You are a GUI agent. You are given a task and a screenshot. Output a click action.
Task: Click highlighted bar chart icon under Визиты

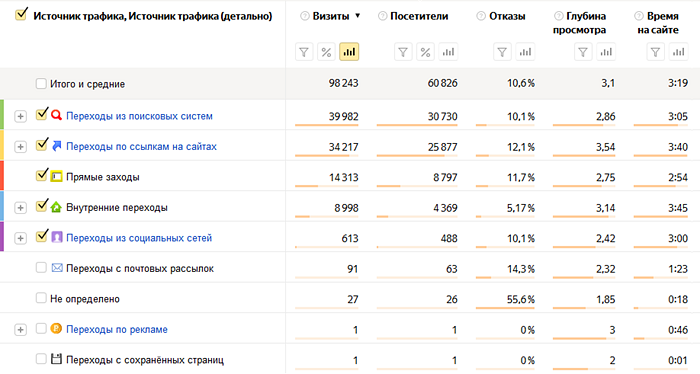point(349,52)
